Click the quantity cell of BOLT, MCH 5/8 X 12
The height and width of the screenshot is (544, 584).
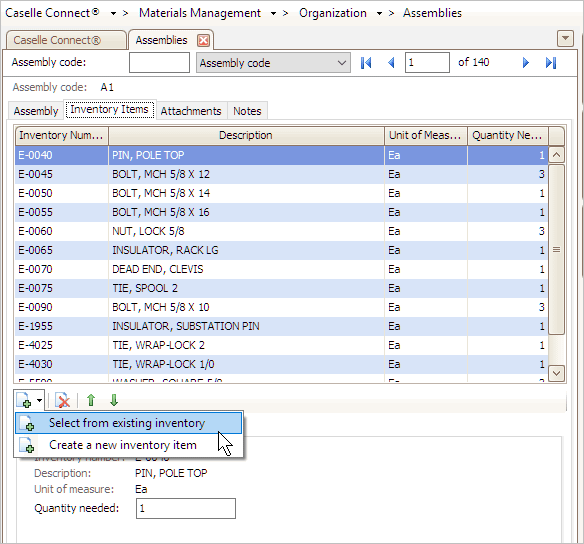508,174
